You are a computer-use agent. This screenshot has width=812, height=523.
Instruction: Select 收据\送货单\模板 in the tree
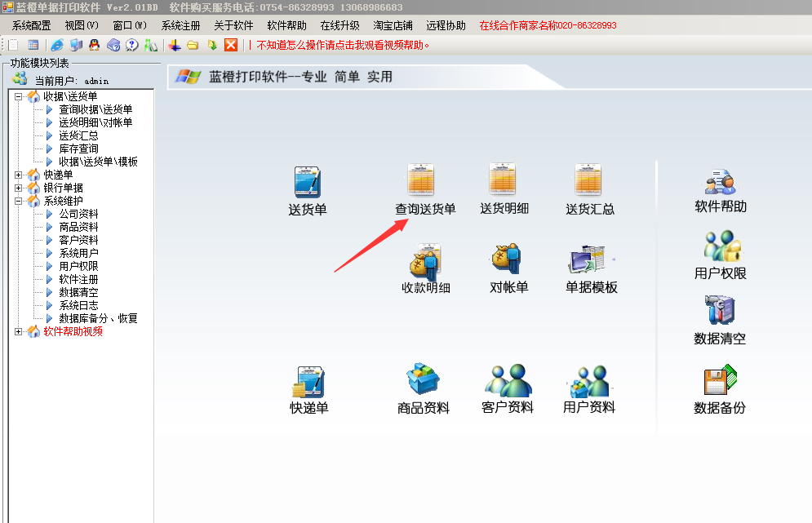(99, 162)
